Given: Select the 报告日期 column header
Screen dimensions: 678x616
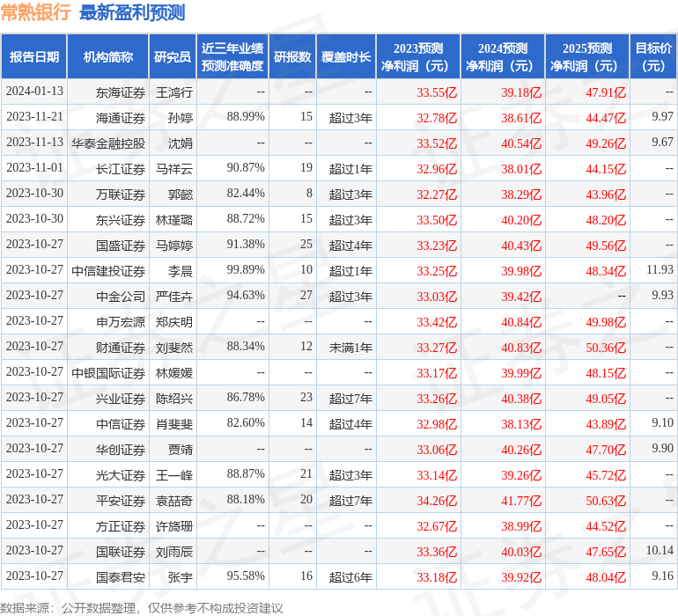Looking at the screenshot, I should [x=34, y=56].
